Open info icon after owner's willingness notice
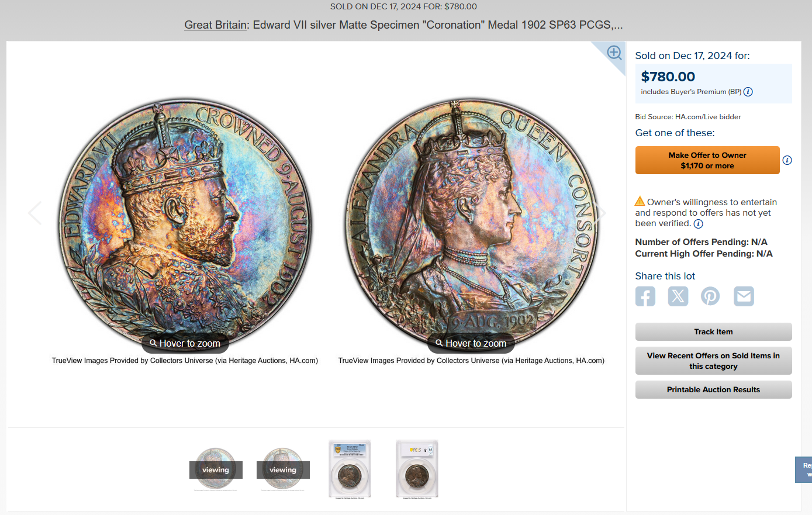812x515 pixels. click(x=699, y=224)
